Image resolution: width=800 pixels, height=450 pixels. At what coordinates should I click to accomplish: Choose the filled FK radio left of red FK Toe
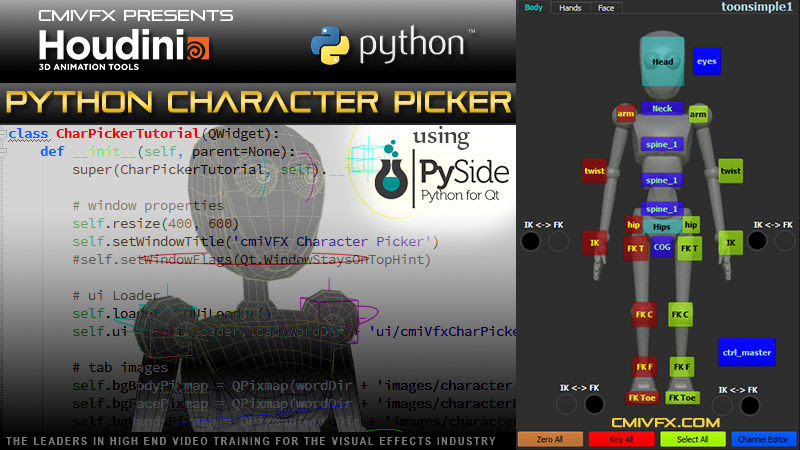(594, 405)
